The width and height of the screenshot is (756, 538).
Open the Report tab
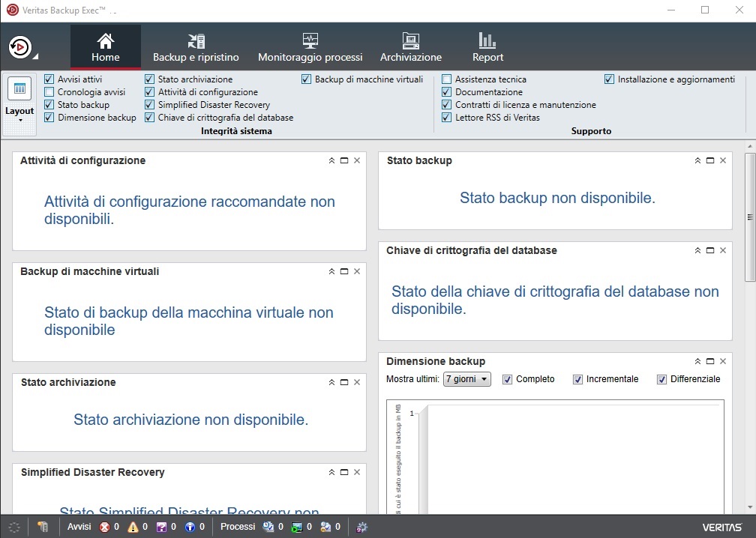point(487,46)
